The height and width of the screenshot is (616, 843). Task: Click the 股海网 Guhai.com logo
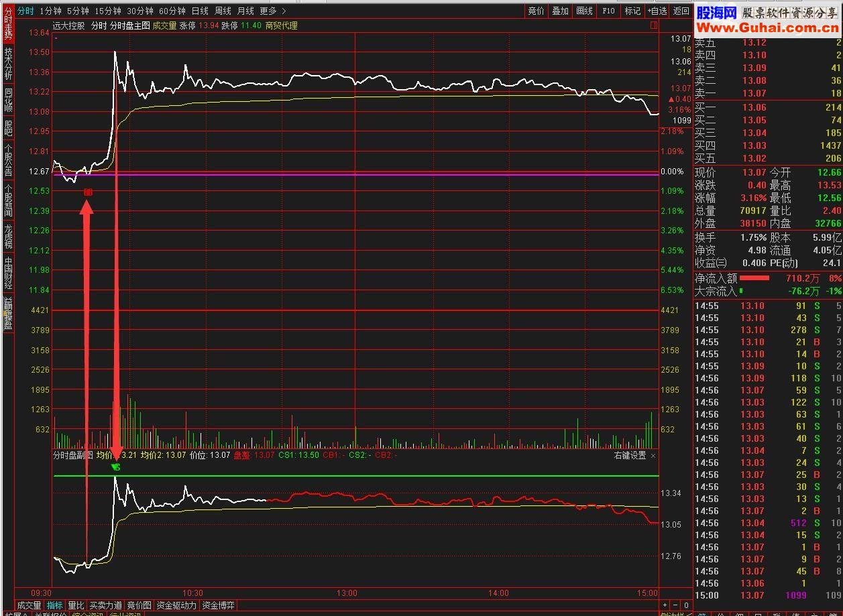(x=767, y=20)
